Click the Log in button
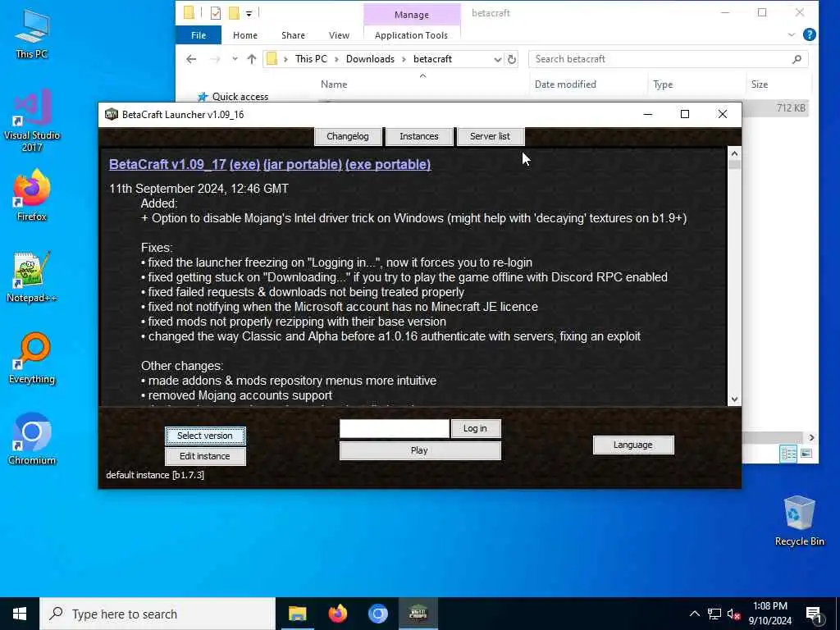Viewport: 840px width, 630px height. click(475, 428)
